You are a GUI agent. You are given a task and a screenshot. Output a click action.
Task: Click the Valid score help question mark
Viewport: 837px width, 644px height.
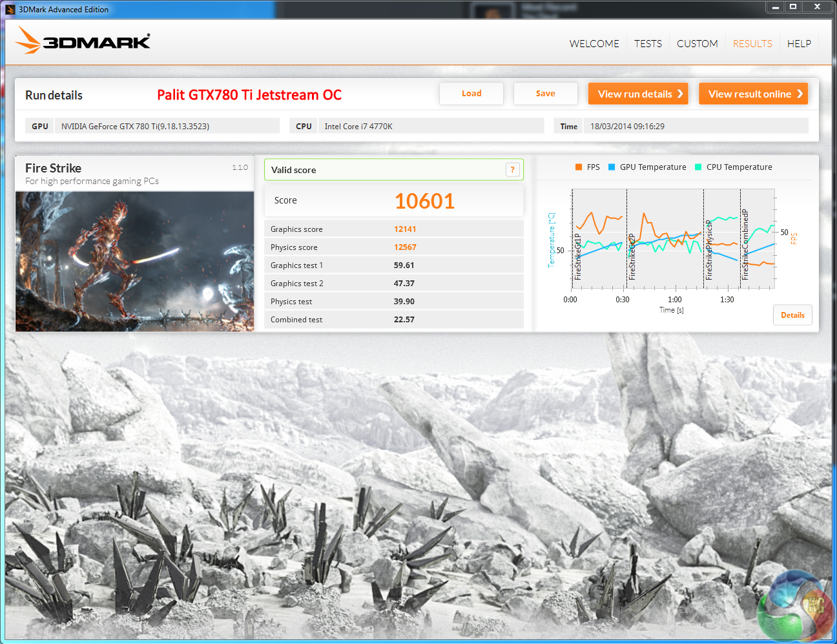coord(512,170)
